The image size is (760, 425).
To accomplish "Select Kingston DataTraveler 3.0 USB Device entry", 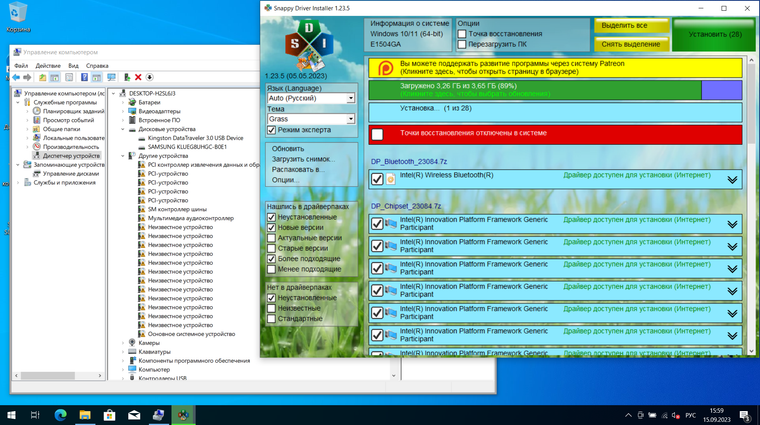I will (x=195, y=138).
